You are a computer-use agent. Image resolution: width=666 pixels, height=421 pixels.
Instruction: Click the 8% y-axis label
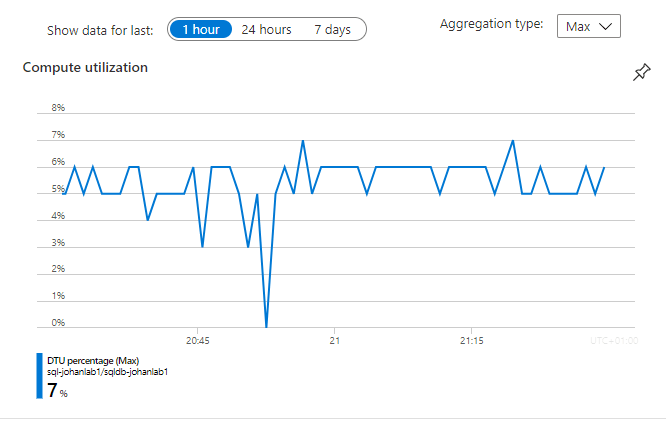pos(58,108)
